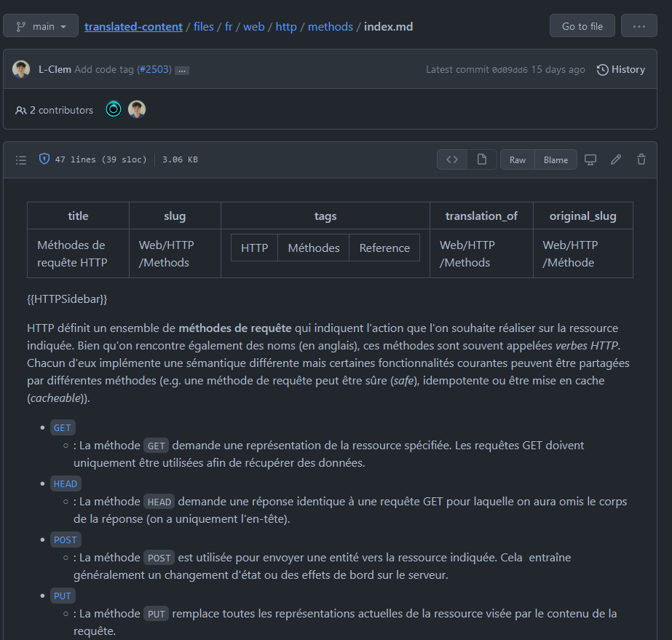Open the PUT method link
672x640 pixels.
pos(63,596)
